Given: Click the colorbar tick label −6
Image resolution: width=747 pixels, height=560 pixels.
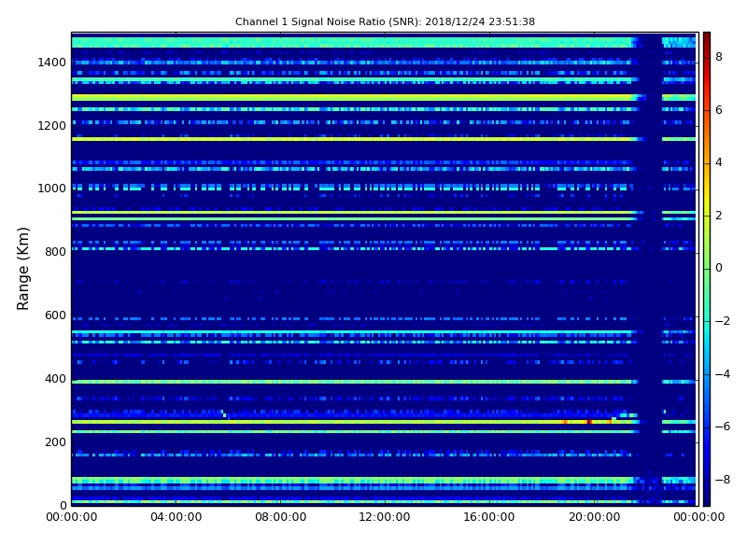Looking at the screenshot, I should 722,427.
